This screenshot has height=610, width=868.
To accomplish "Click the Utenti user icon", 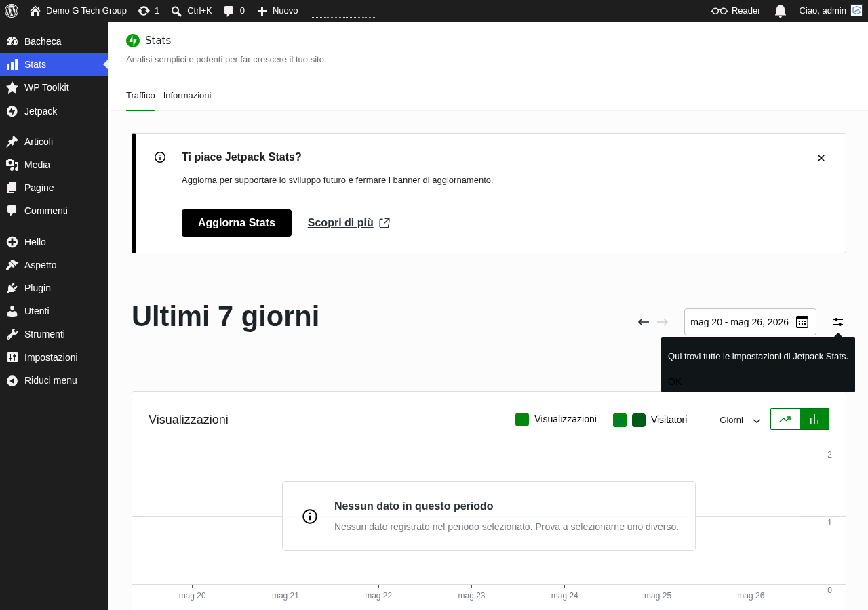I will 12,311.
